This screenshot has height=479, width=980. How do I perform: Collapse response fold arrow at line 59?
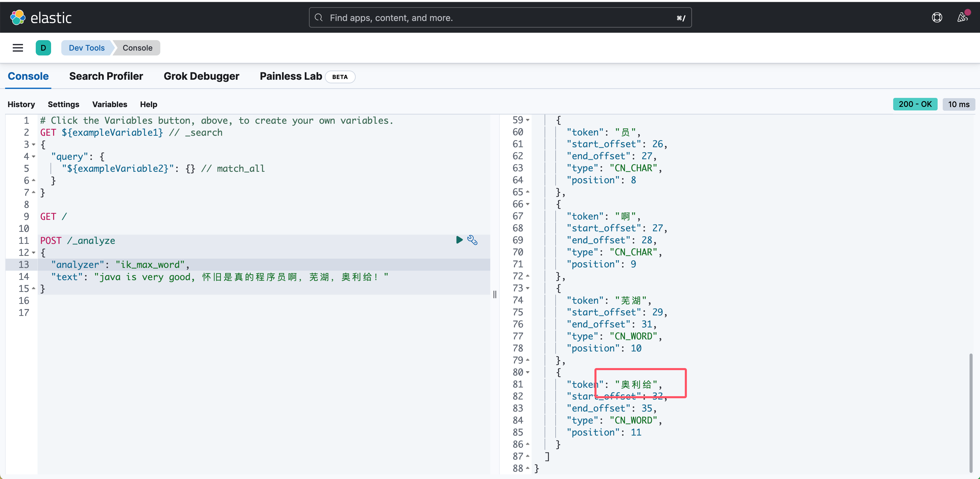coord(528,120)
